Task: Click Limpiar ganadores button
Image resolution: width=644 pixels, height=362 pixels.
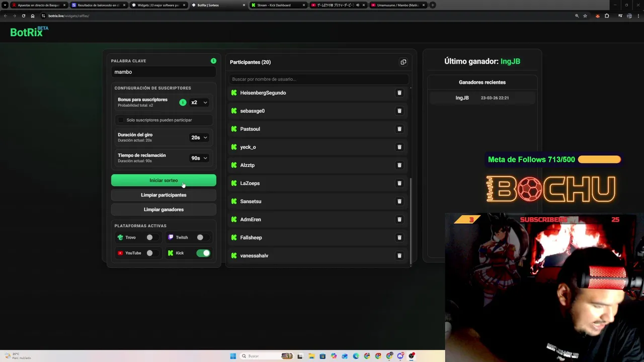Action: (x=164, y=210)
